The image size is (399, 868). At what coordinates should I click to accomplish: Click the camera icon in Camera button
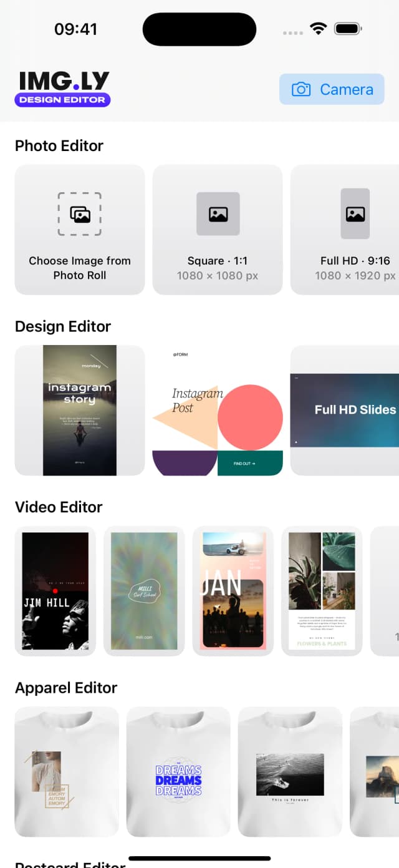point(301,89)
